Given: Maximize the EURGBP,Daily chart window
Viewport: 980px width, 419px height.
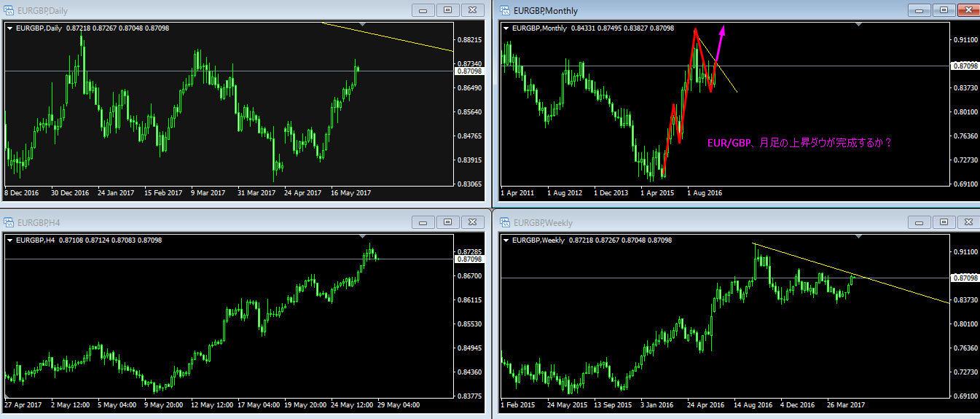Looking at the screenshot, I should click(447, 10).
